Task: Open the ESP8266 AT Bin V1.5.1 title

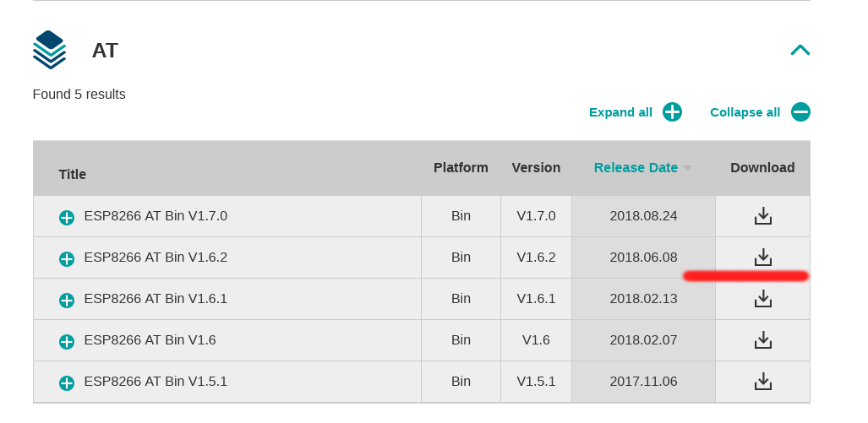Action: point(156,382)
